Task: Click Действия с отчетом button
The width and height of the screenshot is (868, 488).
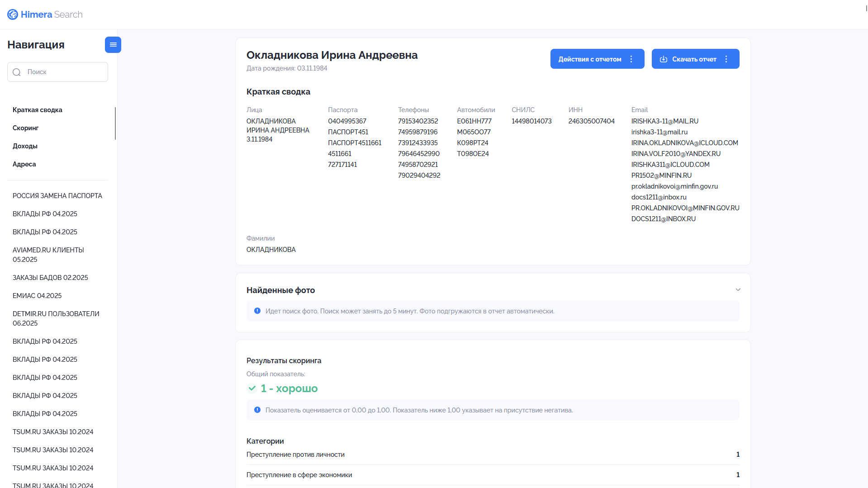Action: pos(597,59)
